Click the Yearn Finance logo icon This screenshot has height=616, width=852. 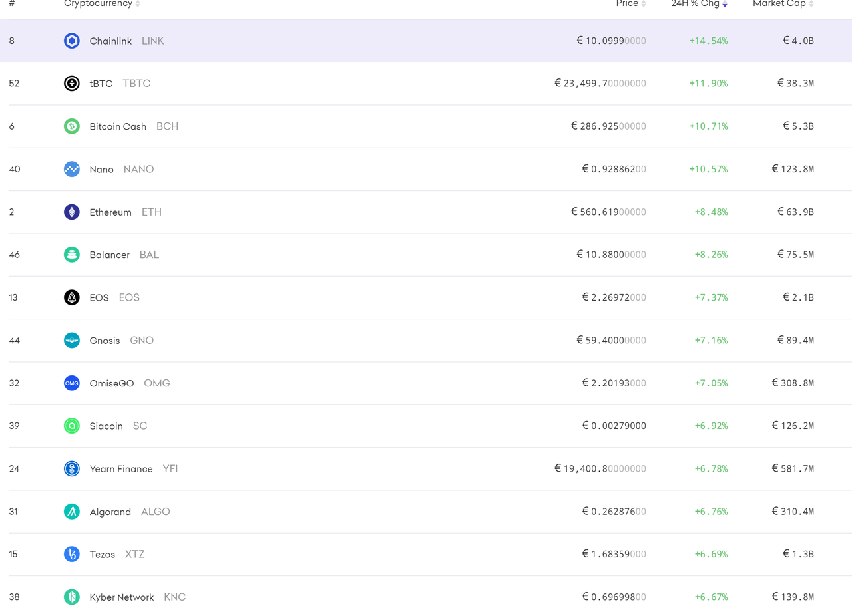tap(72, 468)
